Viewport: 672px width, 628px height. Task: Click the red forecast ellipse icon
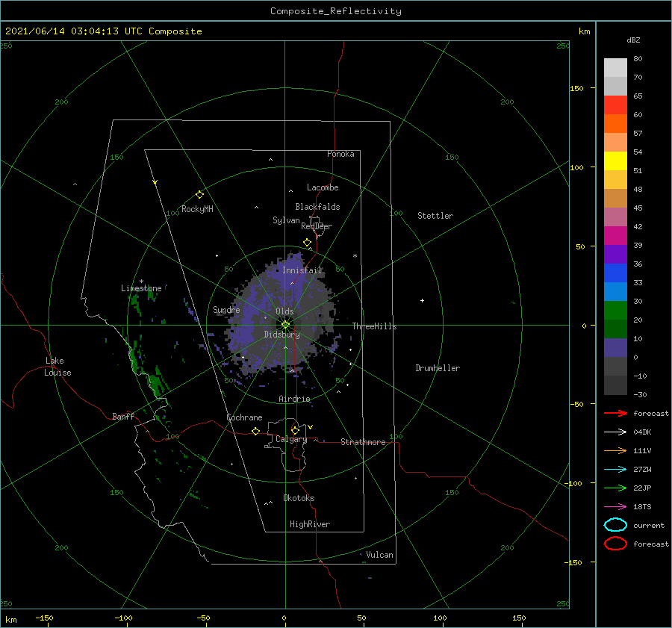pyautogui.click(x=615, y=544)
